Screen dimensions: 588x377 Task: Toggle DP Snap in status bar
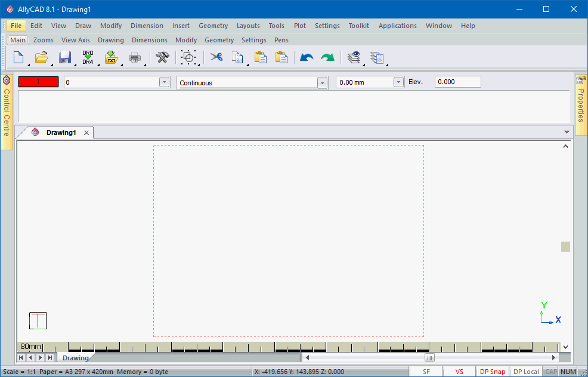click(x=492, y=372)
